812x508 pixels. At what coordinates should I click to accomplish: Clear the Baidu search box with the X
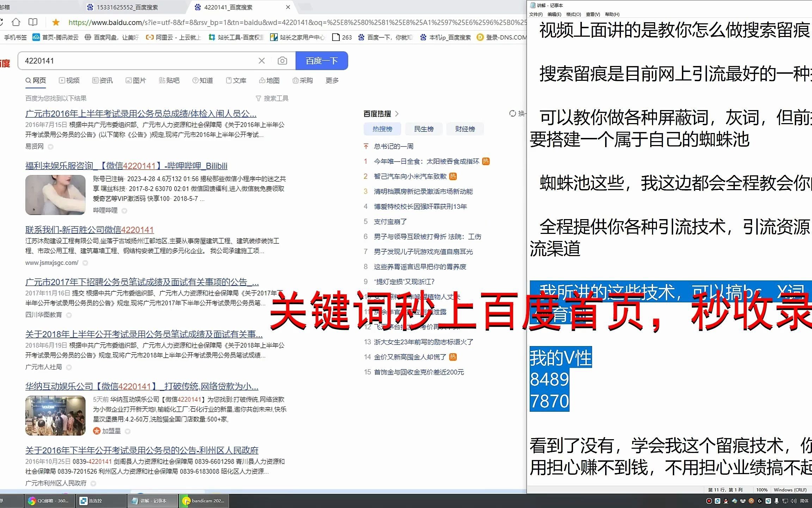tap(262, 61)
